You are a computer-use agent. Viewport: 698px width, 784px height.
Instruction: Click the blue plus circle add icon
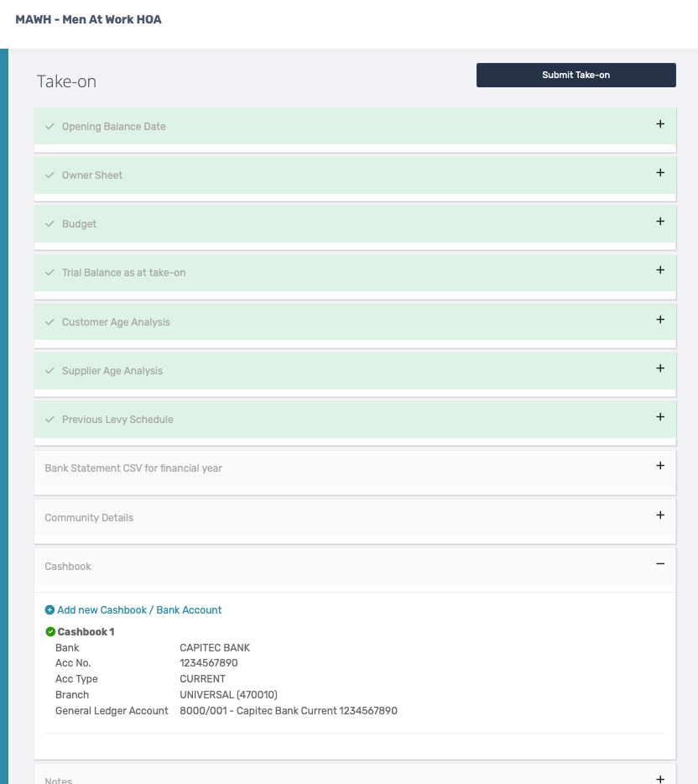point(49,610)
